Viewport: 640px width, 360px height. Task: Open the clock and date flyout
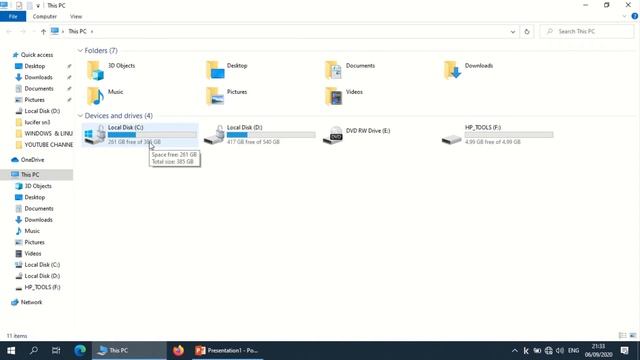point(598,351)
